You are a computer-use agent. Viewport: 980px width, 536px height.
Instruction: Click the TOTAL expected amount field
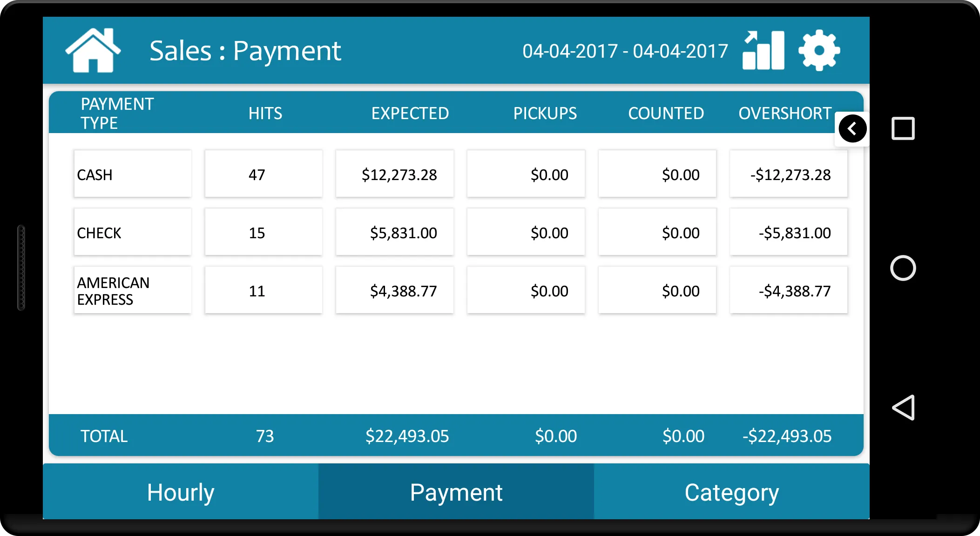point(406,435)
